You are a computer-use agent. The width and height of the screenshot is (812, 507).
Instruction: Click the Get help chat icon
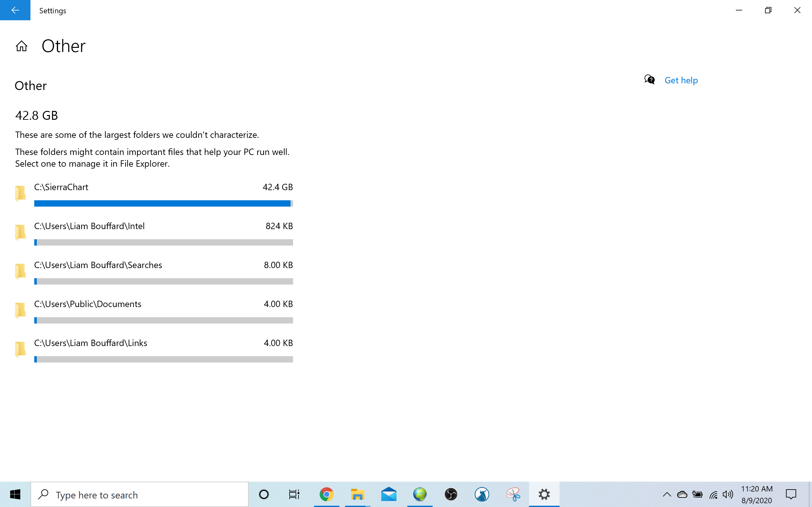[x=649, y=80]
